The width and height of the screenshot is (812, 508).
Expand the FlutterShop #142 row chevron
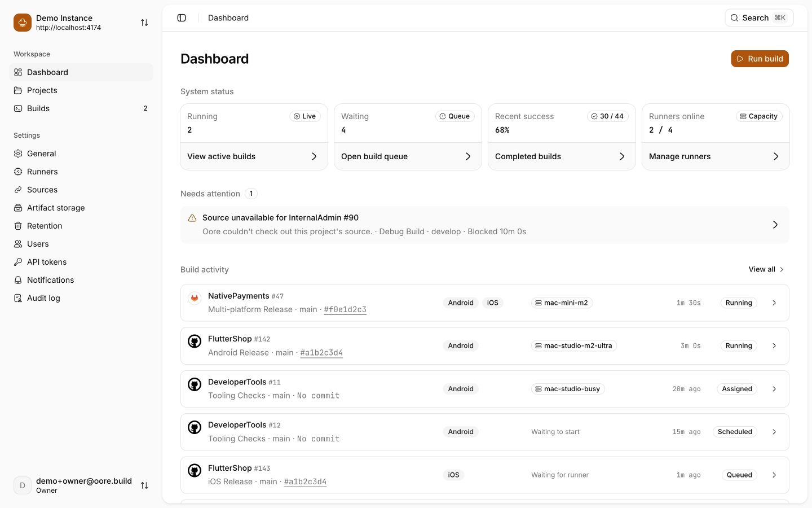coord(774,346)
